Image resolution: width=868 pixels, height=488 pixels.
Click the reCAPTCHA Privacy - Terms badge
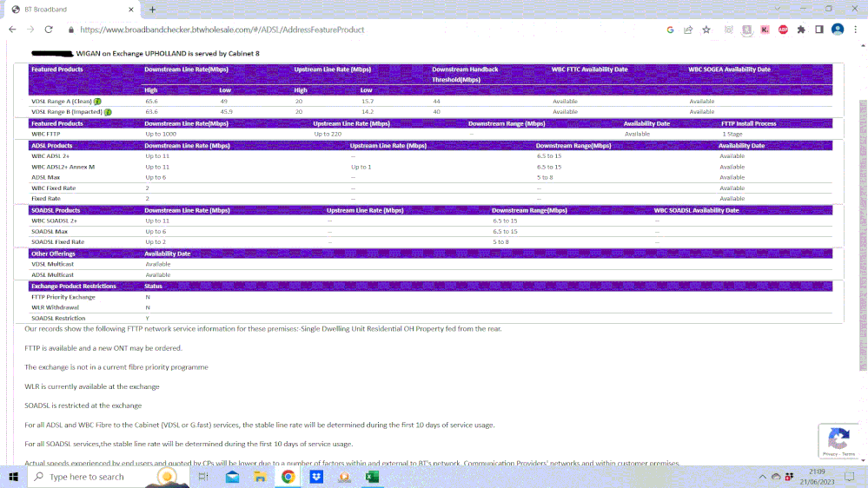(x=838, y=441)
